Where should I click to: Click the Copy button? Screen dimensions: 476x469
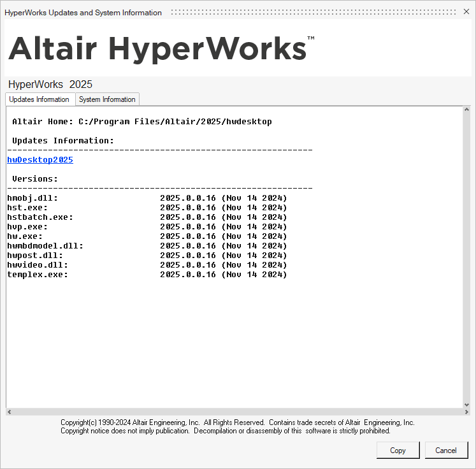tap(398, 450)
